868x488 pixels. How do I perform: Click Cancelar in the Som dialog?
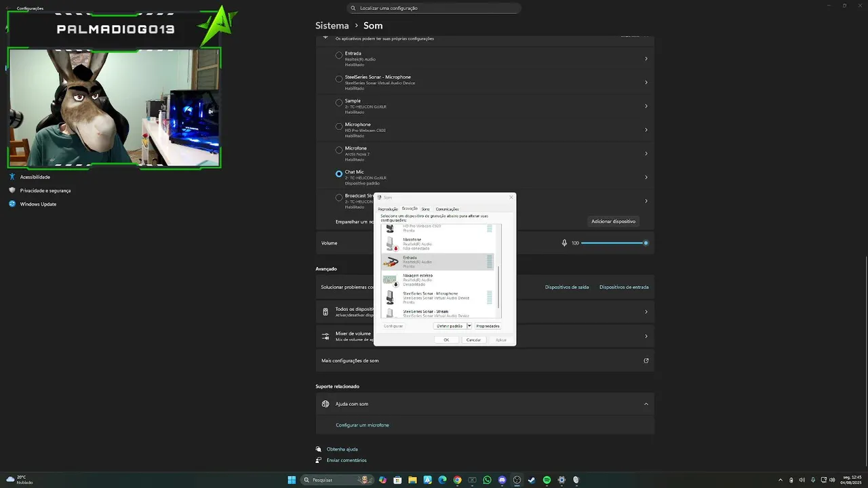click(473, 340)
